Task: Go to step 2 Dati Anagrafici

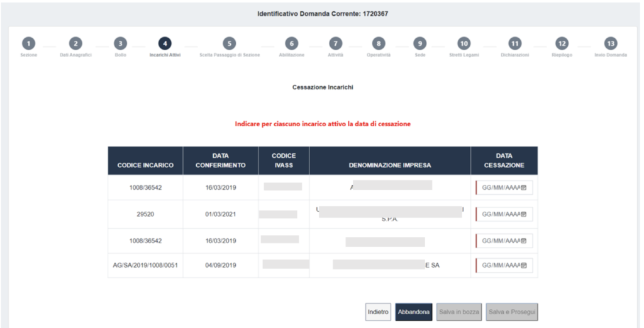Action: click(75, 43)
